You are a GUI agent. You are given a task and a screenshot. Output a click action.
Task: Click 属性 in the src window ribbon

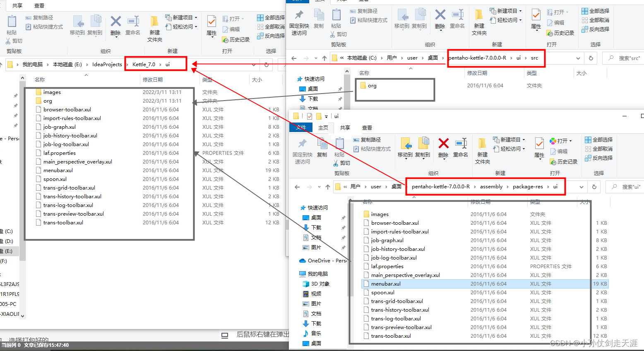(x=536, y=19)
